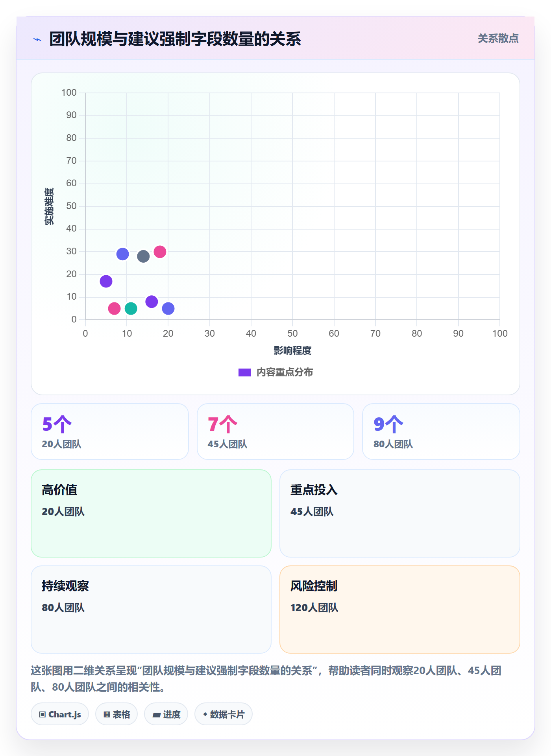Viewport: 551px width, 756px height.
Task: Click the 实施难度 axis title
Action: [x=49, y=206]
